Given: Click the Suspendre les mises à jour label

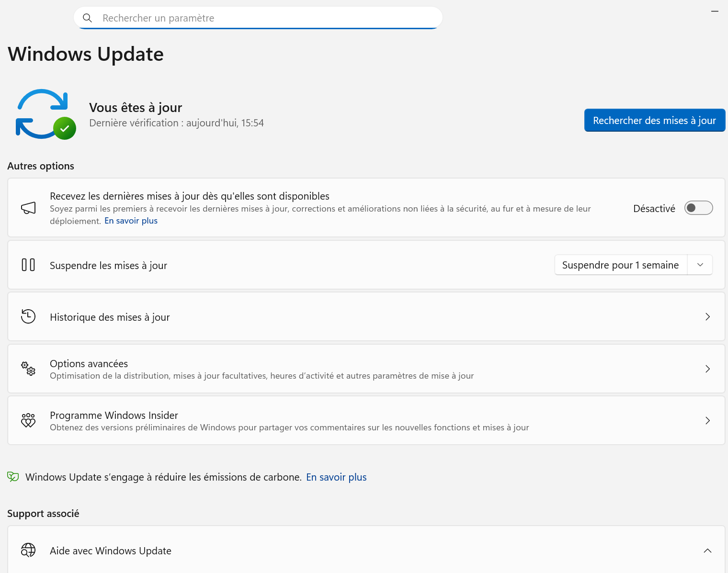Looking at the screenshot, I should pyautogui.click(x=108, y=265).
